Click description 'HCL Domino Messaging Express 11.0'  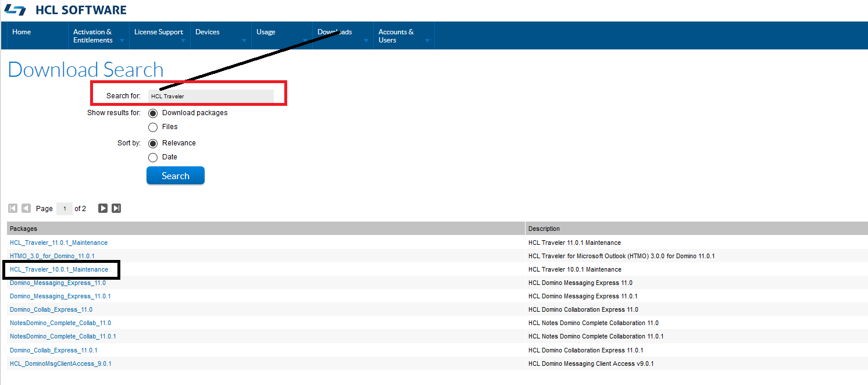point(580,283)
